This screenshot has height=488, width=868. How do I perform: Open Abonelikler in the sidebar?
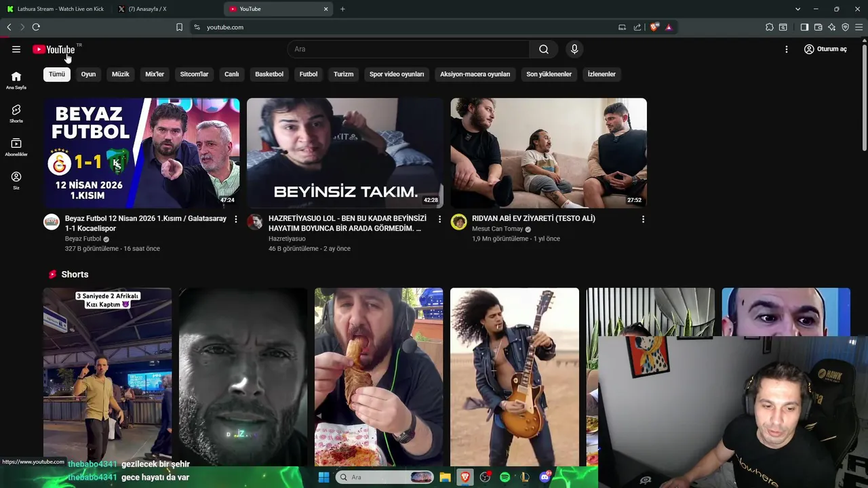point(16,147)
